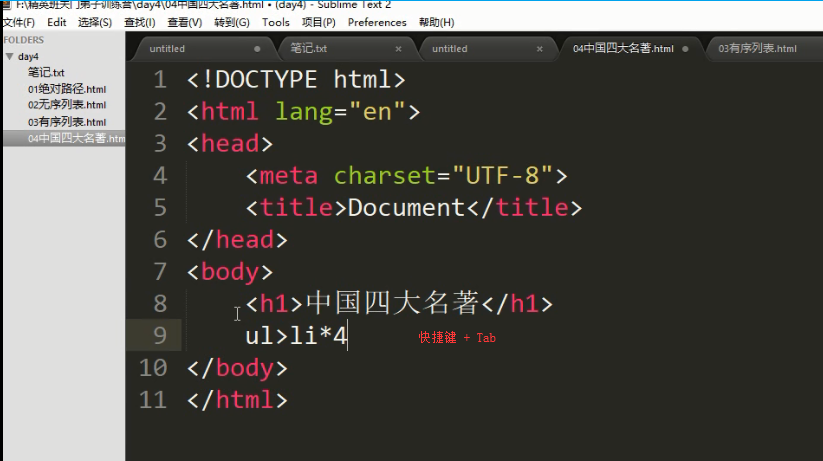This screenshot has width=823, height=461.
Task: Open the 查看(V) menu
Action: point(185,22)
